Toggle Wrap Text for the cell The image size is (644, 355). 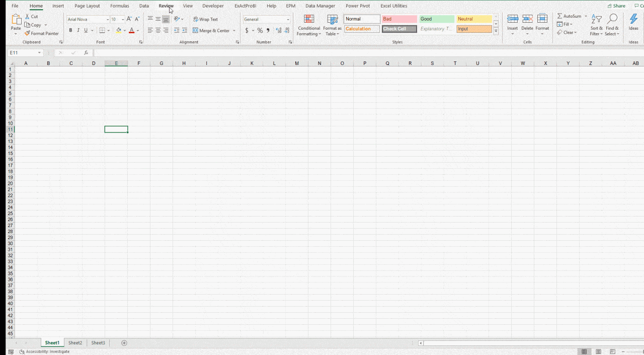[x=205, y=19]
